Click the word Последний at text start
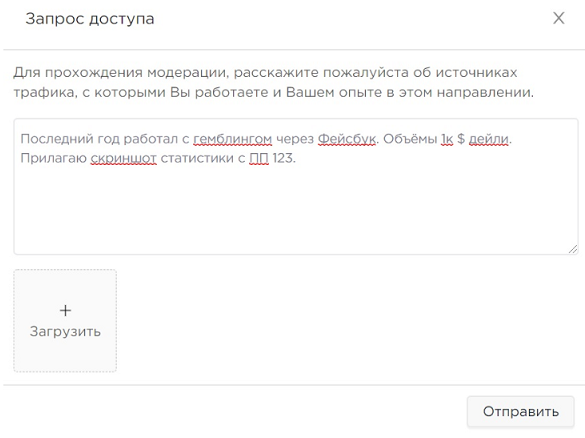This screenshot has height=438, width=585. 57,139
